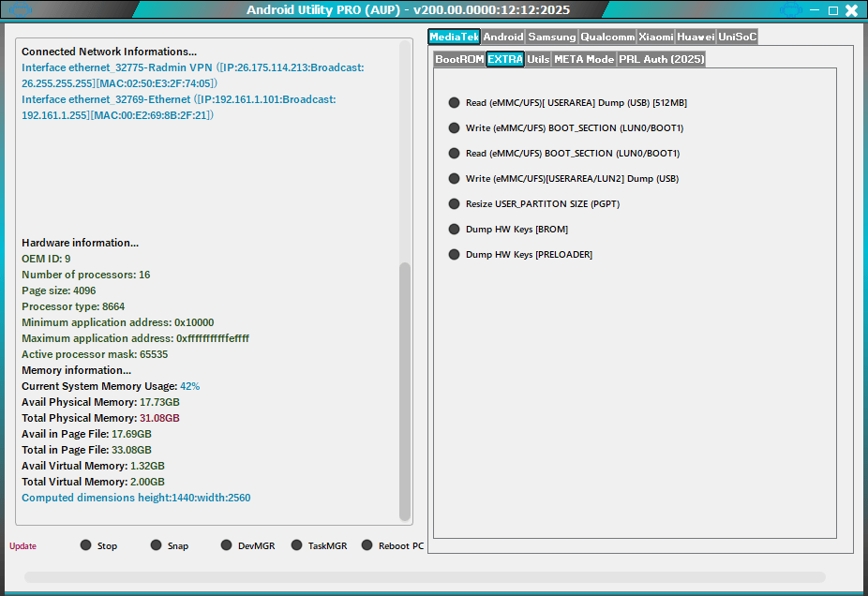Viewport: 868px width, 596px height.
Task: Launch TaskMGR from bottom bar
Action: pos(297,545)
